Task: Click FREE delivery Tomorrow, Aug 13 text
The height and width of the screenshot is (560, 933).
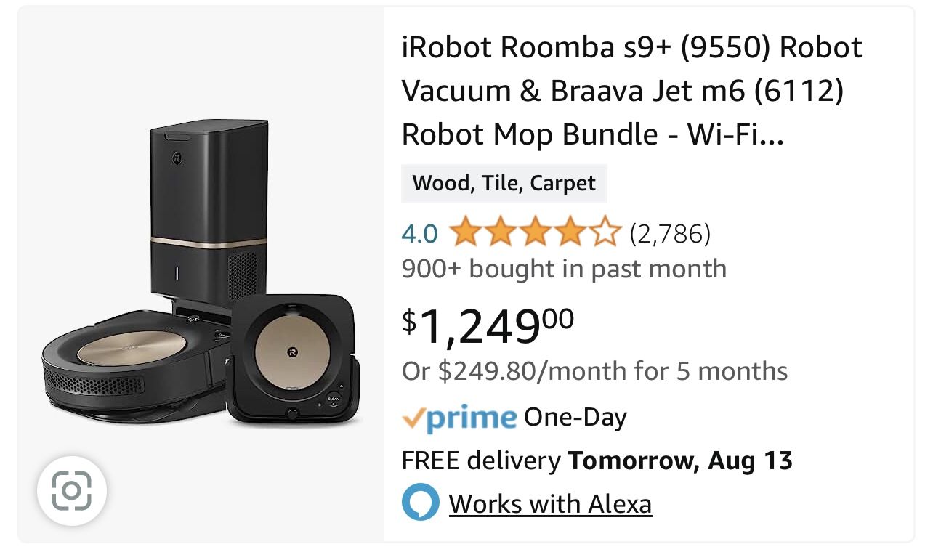Action: tap(597, 460)
